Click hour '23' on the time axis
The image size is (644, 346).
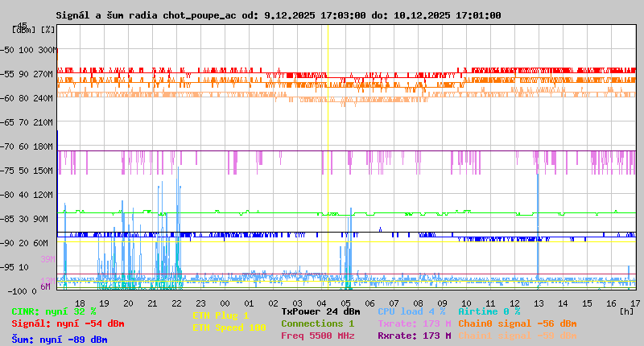[200, 303]
